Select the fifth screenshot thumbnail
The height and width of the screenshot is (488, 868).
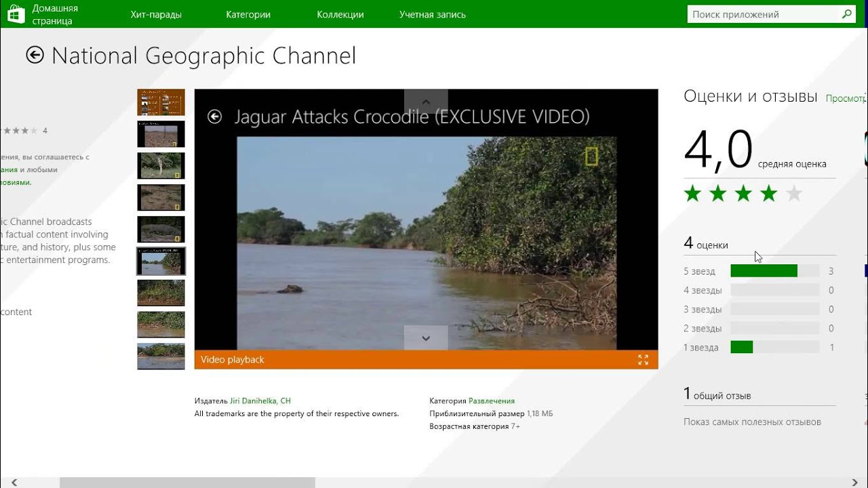pyautogui.click(x=161, y=229)
